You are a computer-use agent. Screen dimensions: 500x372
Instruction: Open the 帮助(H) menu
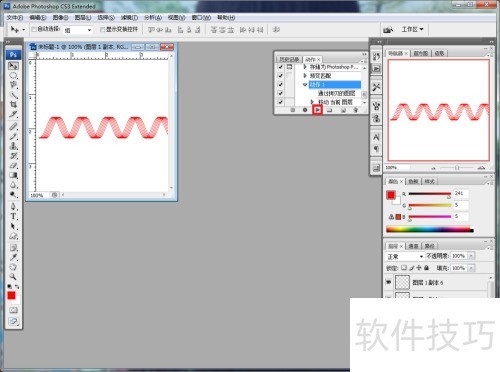(x=226, y=17)
